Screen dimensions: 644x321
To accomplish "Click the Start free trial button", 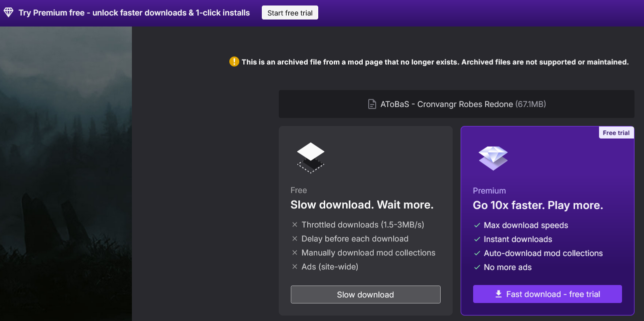I will point(290,13).
